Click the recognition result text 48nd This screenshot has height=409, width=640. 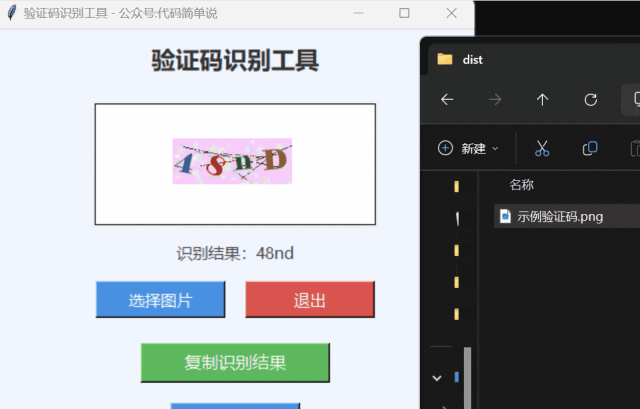point(275,253)
